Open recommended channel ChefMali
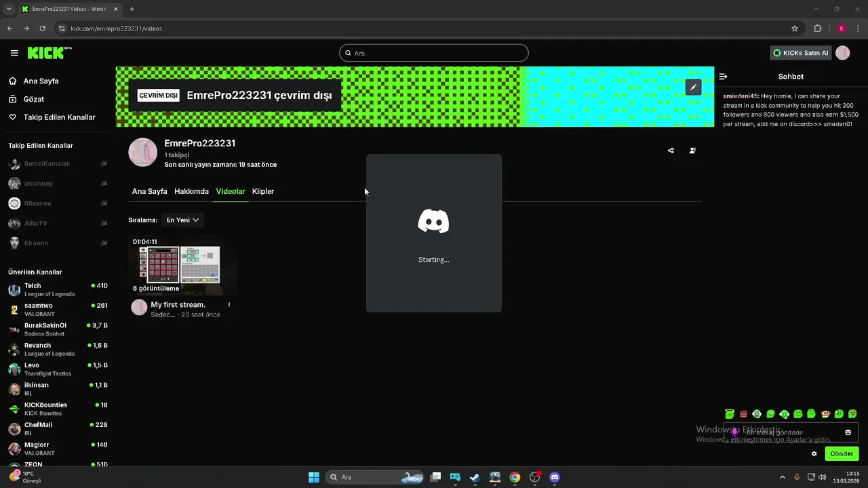Image resolution: width=868 pixels, height=488 pixels. pos(58,429)
